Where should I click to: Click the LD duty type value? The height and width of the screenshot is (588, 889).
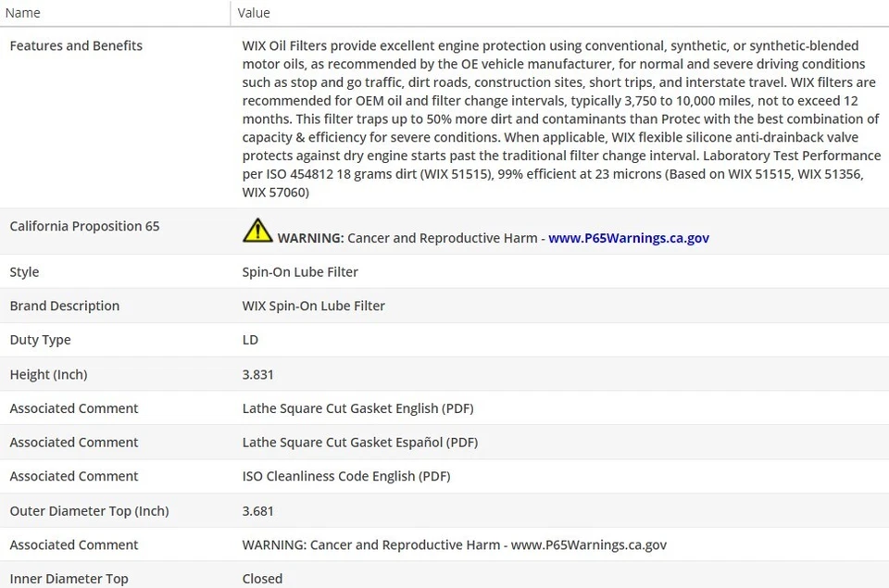click(250, 340)
